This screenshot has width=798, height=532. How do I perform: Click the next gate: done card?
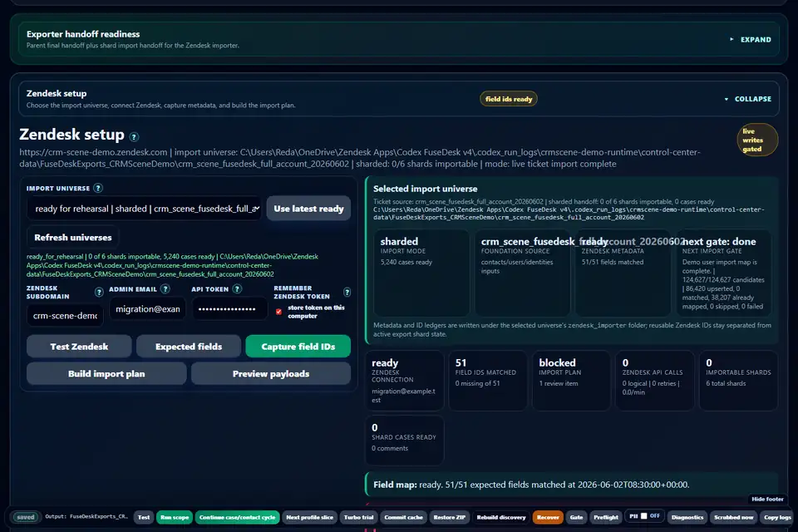723,273
